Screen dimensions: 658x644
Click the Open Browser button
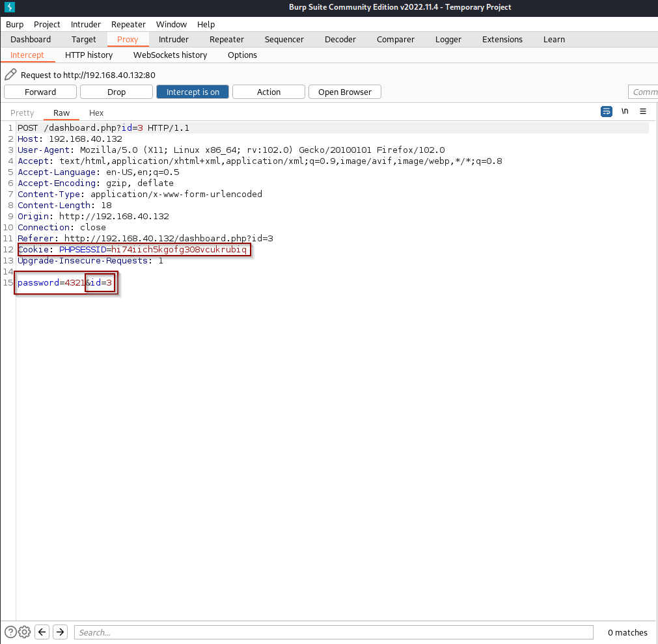pos(344,92)
